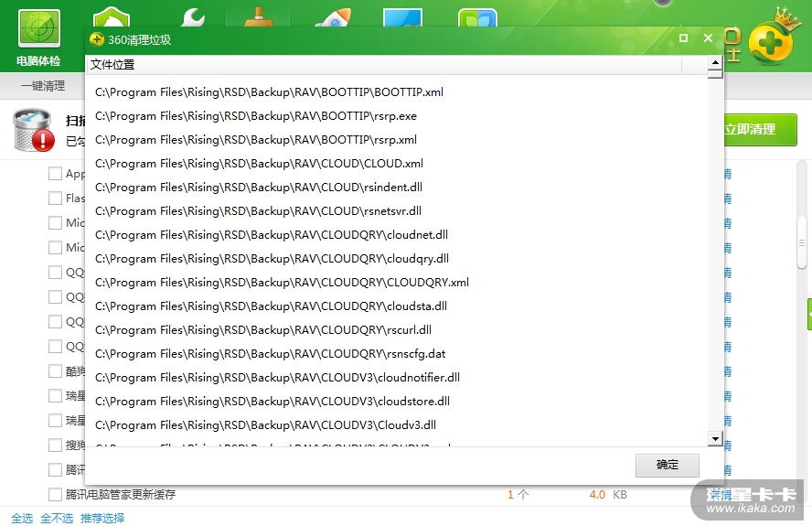Click the main window vertical scrollbar thumb
The image size is (812, 526).
click(x=802, y=242)
